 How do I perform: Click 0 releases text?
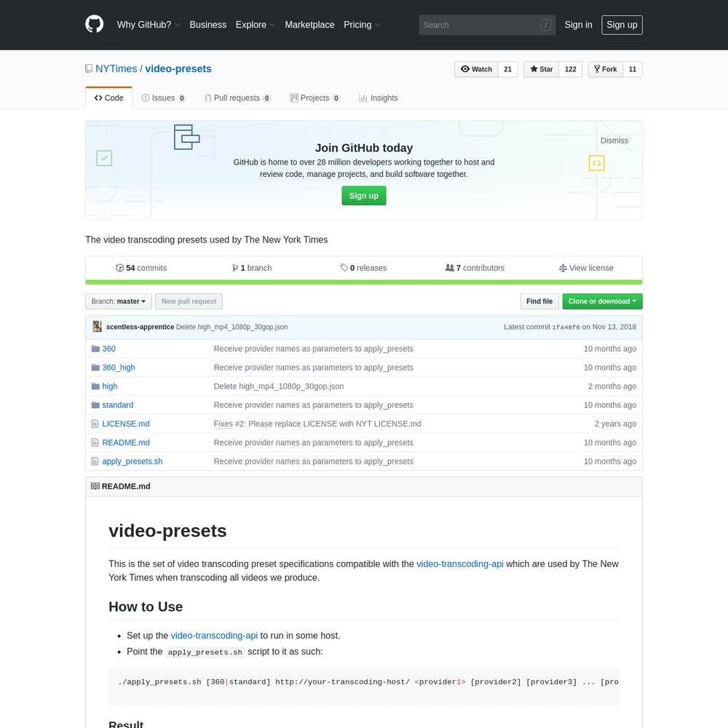tap(368, 268)
